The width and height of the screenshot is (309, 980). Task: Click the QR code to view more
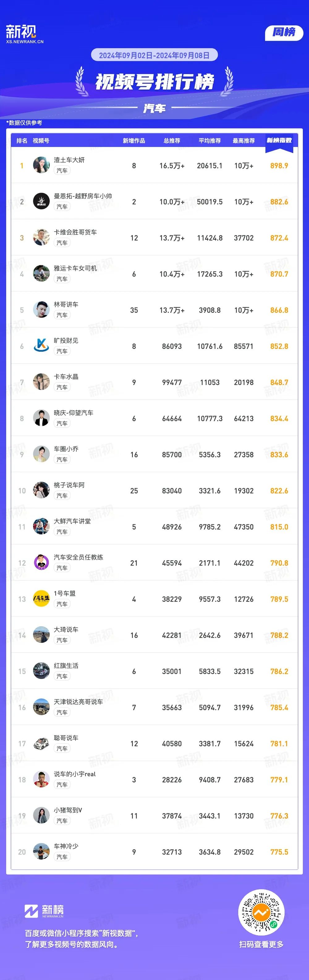pos(261,912)
